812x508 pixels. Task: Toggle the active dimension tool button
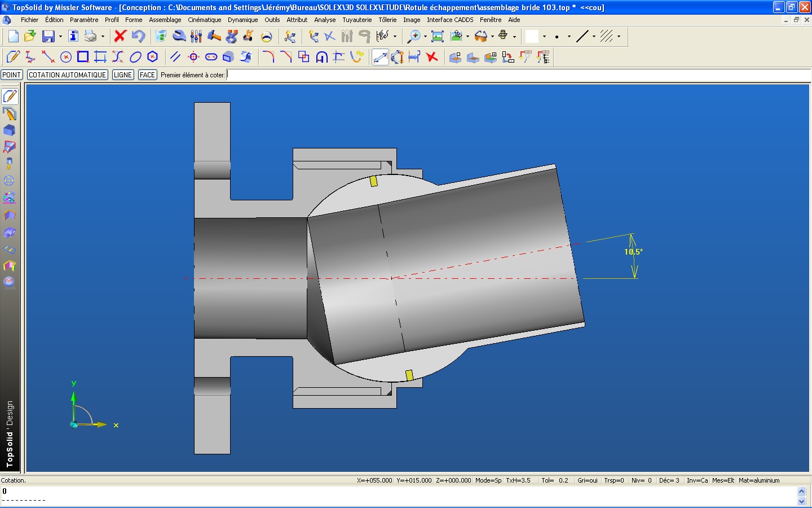tap(380, 57)
